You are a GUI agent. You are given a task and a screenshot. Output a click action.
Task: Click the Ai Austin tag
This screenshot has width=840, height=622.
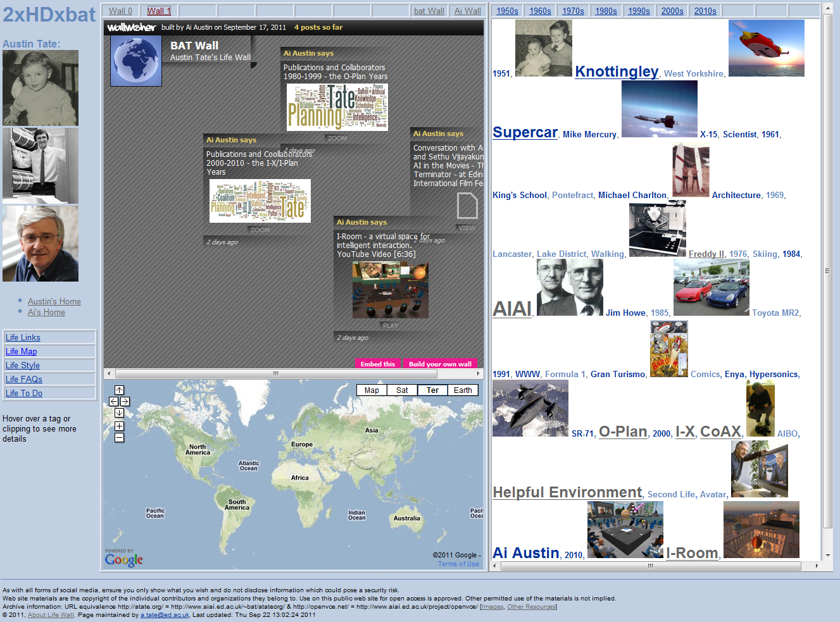(526, 553)
